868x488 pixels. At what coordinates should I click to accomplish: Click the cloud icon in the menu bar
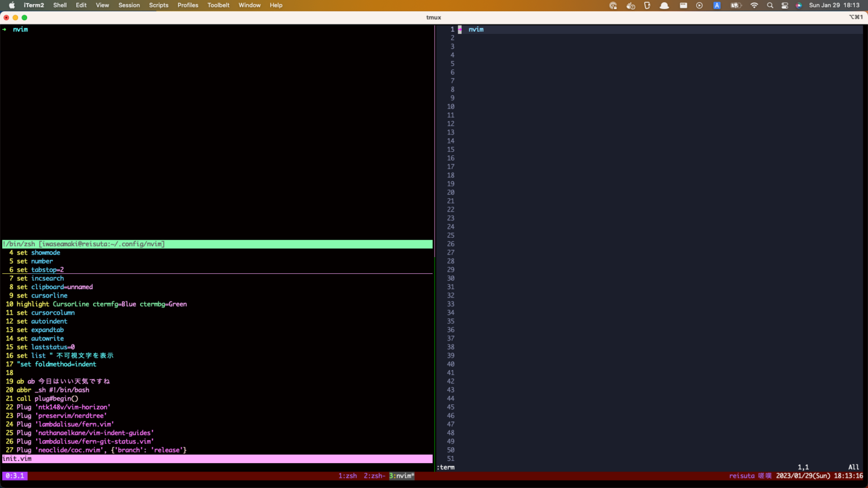click(664, 5)
